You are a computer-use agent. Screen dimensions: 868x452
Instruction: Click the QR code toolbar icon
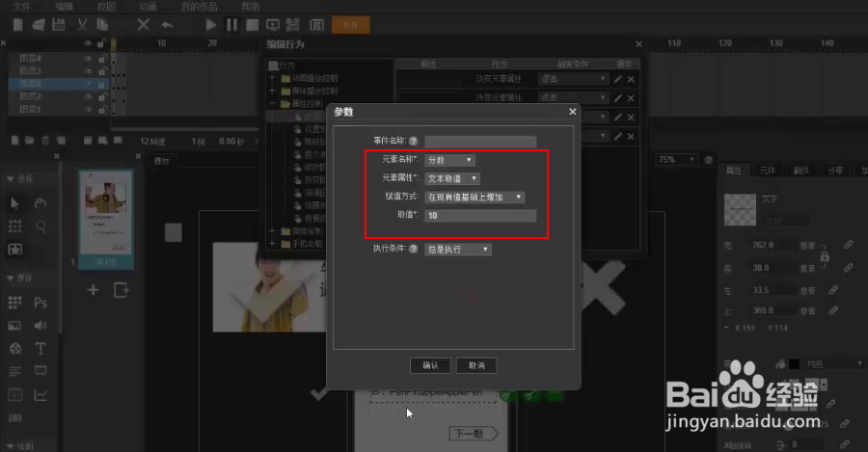coord(293,25)
